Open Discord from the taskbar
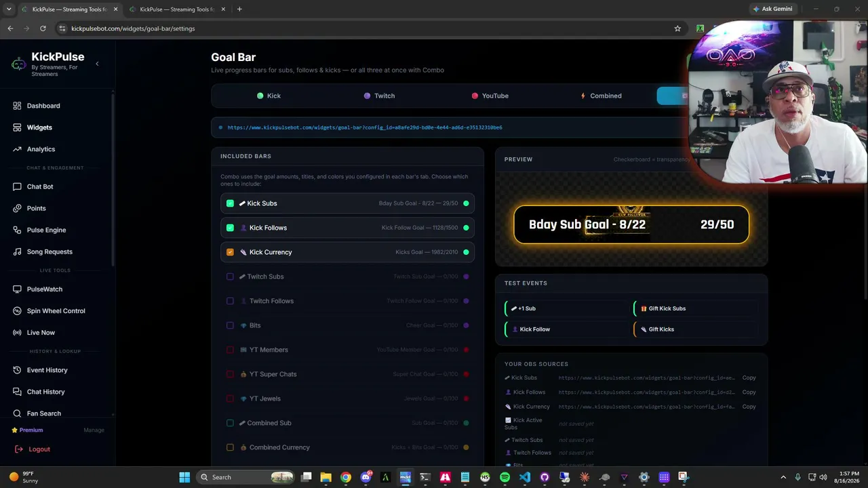This screenshot has height=488, width=868. pyautogui.click(x=366, y=477)
